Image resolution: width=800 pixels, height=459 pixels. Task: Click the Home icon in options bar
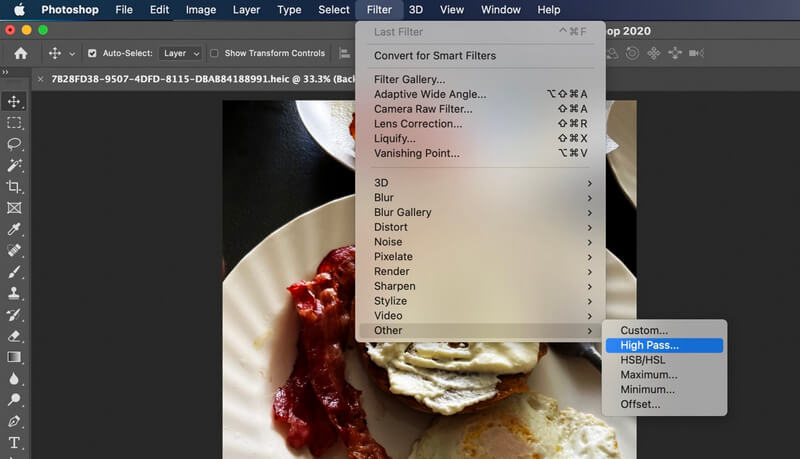[20, 53]
